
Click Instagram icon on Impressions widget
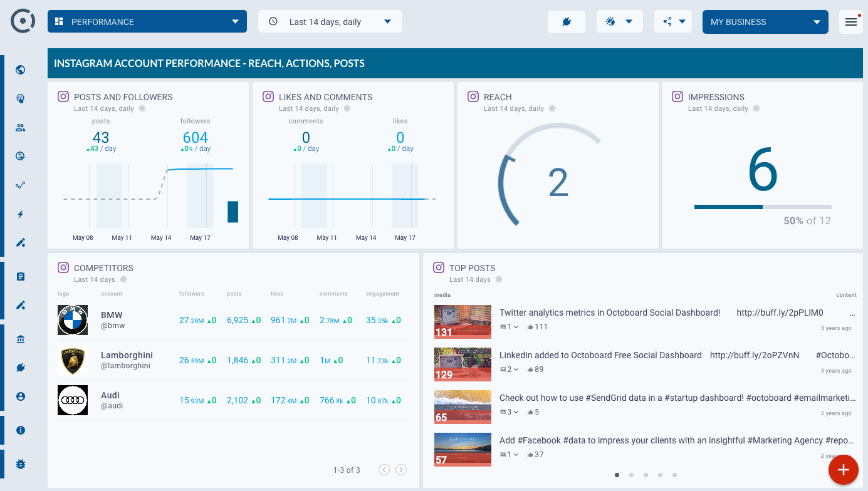677,96
